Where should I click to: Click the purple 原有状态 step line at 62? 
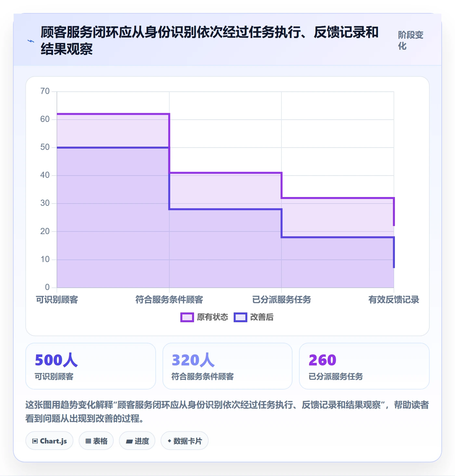[x=113, y=114]
